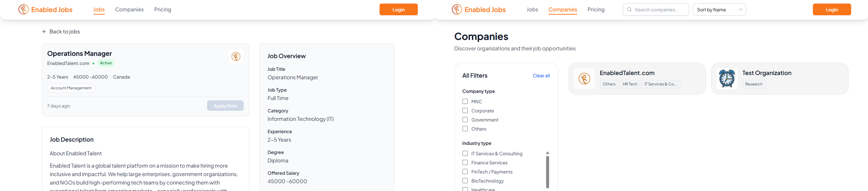Open Pricing tab in right navbar

click(596, 9)
